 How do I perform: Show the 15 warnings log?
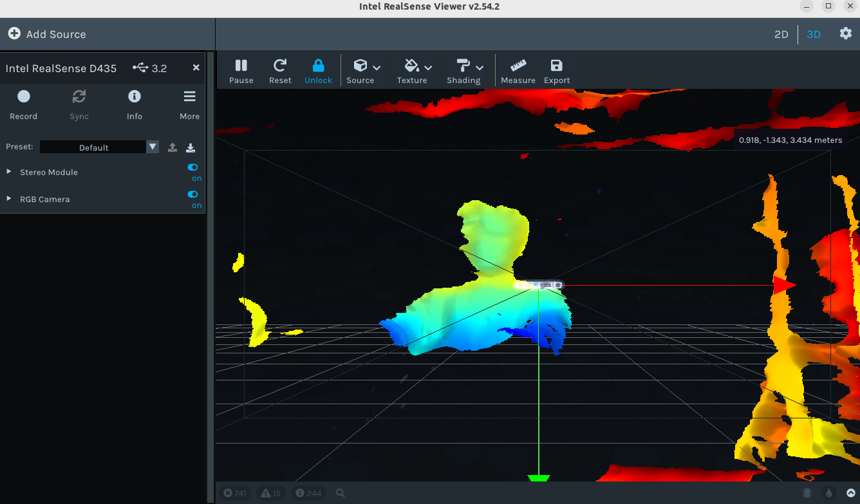[272, 493]
